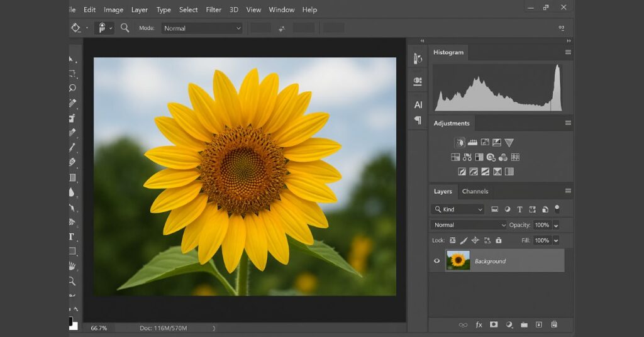
Task: Click the Create new group folder icon
Action: (x=524, y=324)
